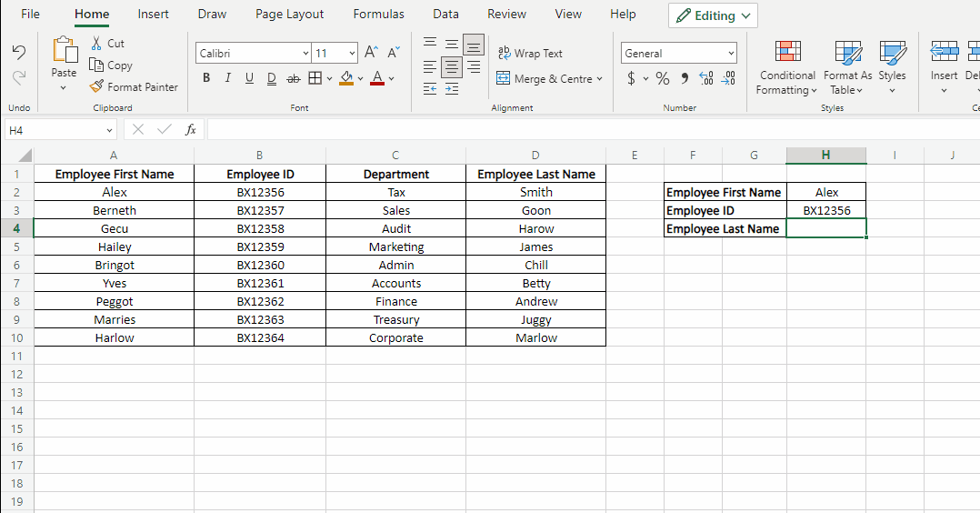
Task: Increase font size with larger A icon
Action: [x=371, y=52]
